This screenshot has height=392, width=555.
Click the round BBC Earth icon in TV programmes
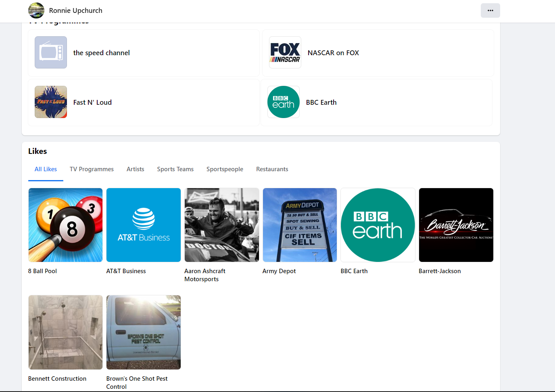[284, 102]
